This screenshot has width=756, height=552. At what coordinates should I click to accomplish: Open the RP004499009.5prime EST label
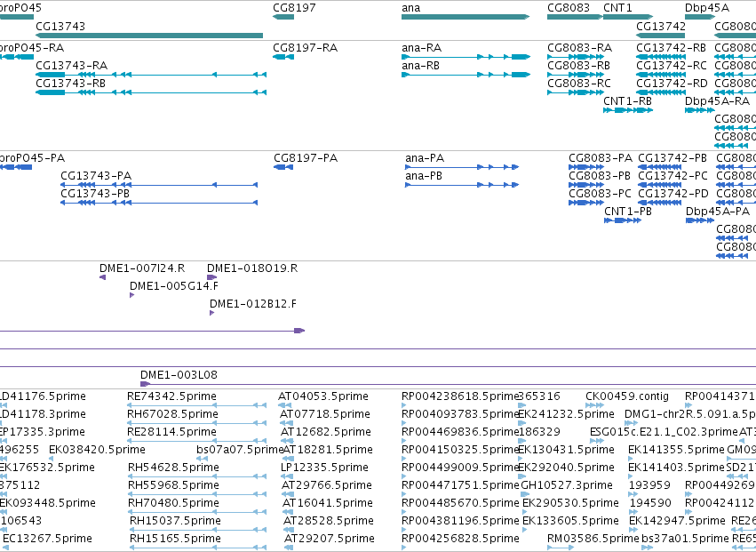click(x=460, y=467)
